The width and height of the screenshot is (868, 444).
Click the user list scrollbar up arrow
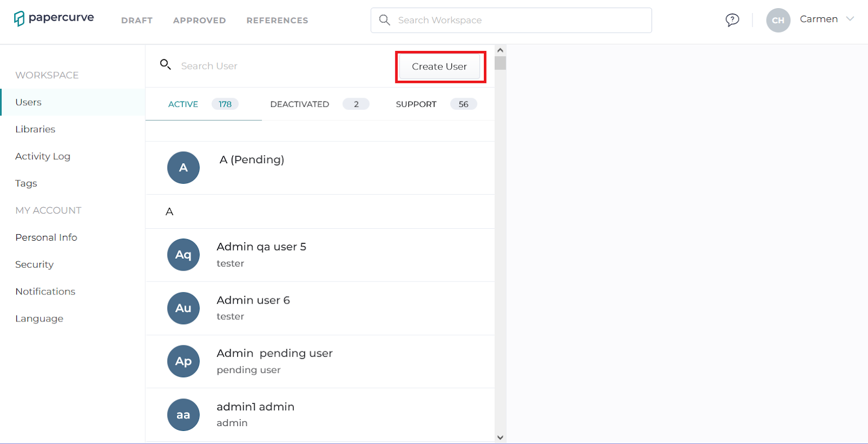pos(500,50)
